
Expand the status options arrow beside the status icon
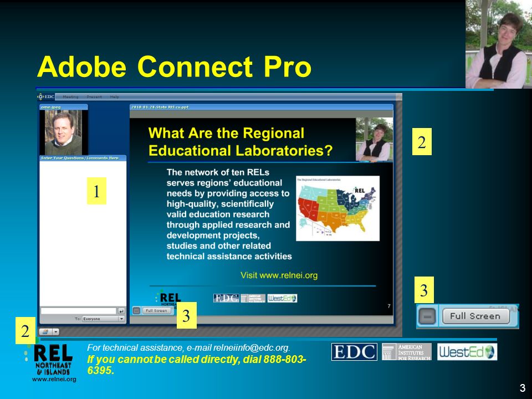[55, 332]
